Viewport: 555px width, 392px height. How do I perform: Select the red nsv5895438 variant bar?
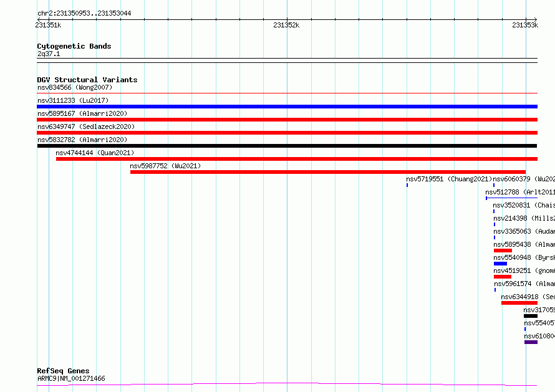pos(503,251)
